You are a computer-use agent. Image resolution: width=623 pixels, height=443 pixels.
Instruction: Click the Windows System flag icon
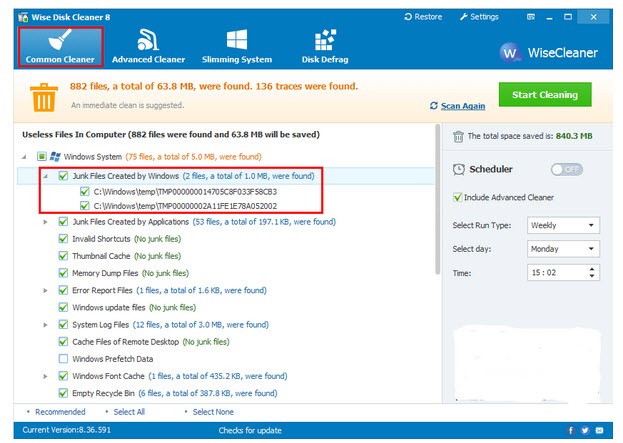(55, 157)
